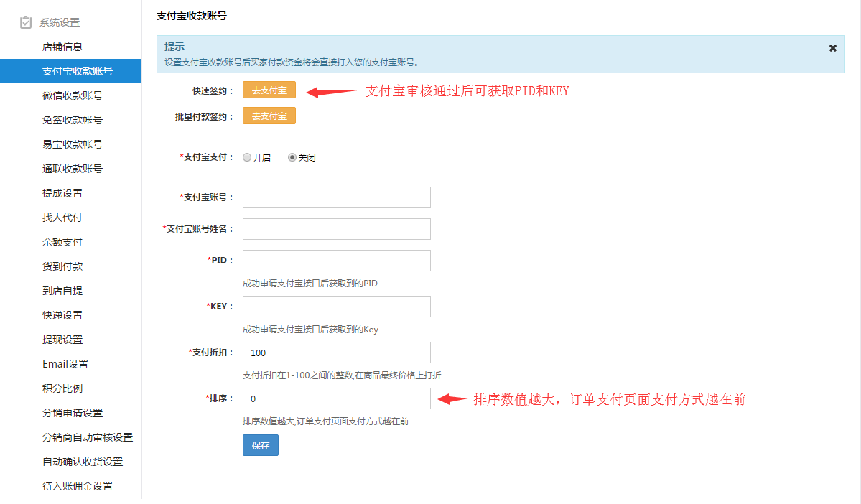Click 去支付宝 button beside 批量付款签约

click(269, 116)
